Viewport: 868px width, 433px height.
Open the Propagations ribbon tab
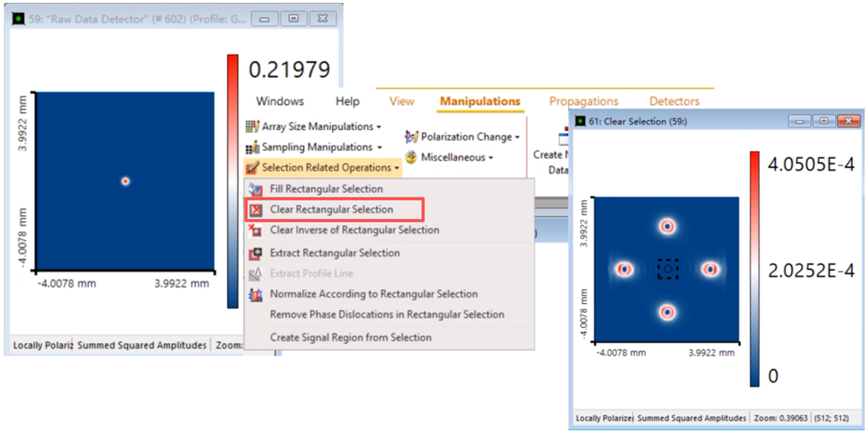click(x=583, y=101)
